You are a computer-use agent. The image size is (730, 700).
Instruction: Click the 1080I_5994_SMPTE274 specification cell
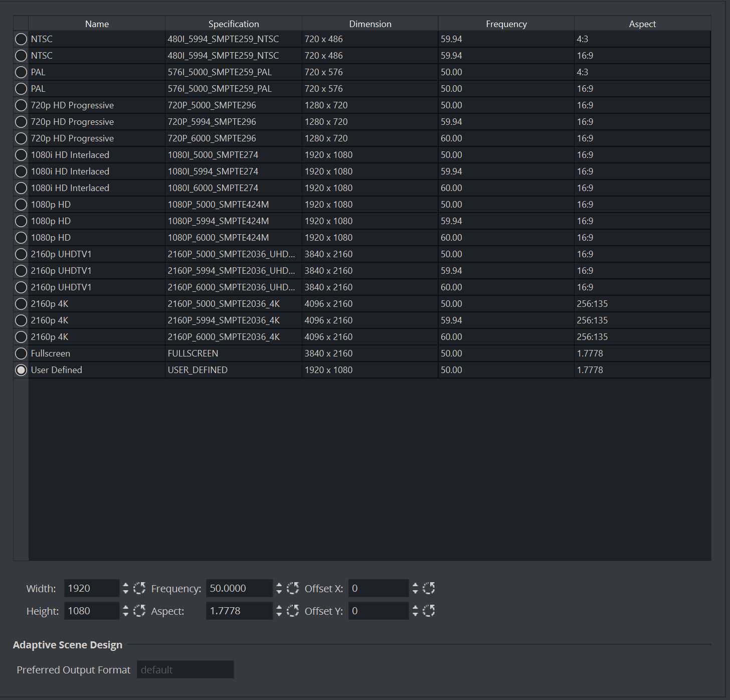234,171
